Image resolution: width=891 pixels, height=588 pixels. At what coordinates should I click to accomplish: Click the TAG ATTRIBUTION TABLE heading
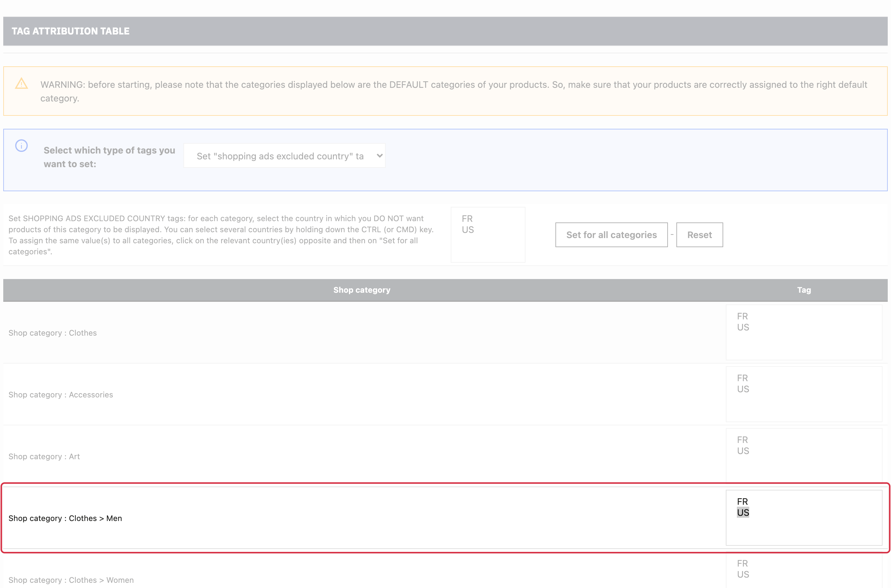coord(71,31)
